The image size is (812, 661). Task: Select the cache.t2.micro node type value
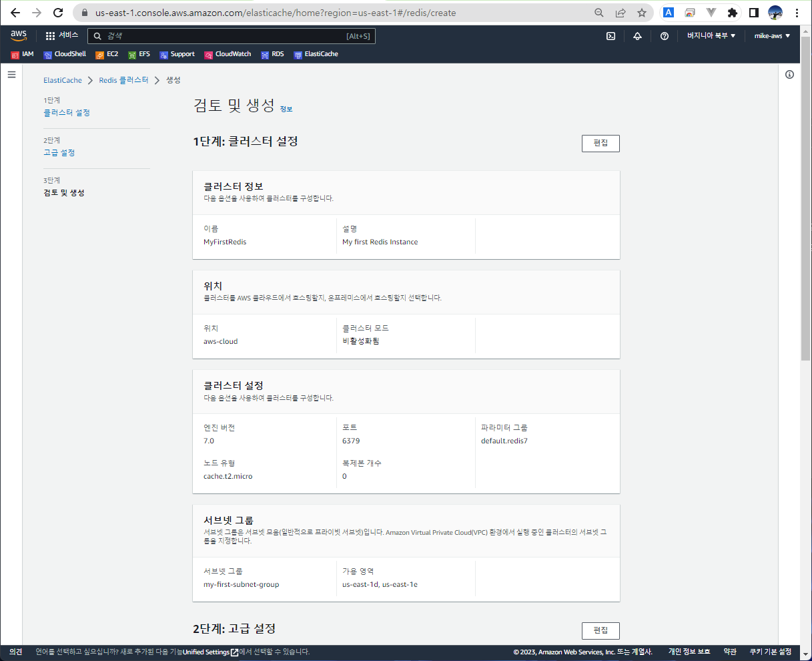tap(228, 477)
